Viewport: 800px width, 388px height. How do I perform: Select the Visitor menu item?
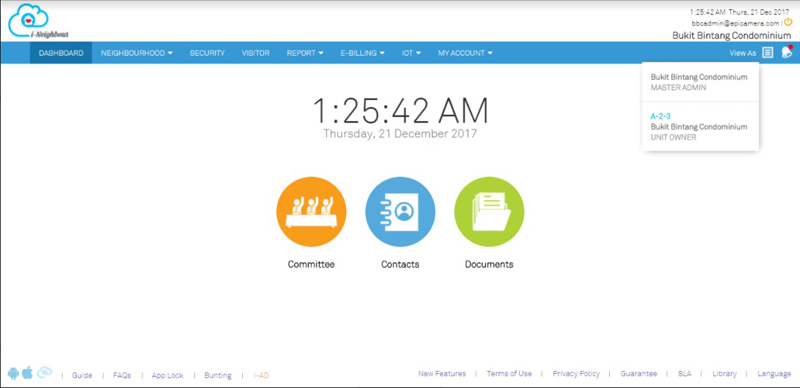pyautogui.click(x=256, y=53)
